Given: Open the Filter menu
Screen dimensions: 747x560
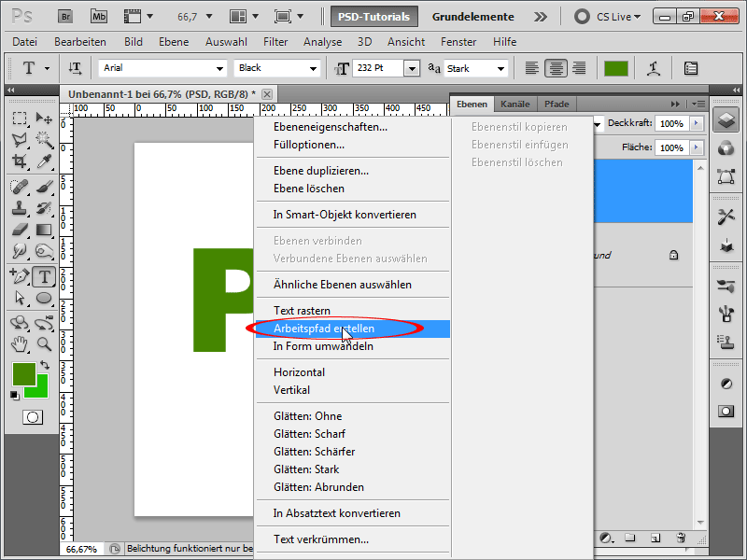Looking at the screenshot, I should pyautogui.click(x=275, y=42).
